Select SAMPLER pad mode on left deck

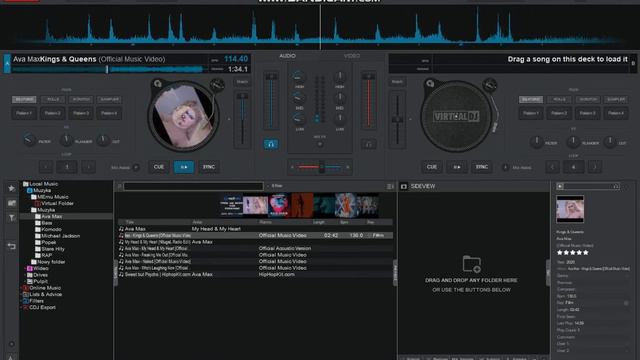tap(109, 99)
